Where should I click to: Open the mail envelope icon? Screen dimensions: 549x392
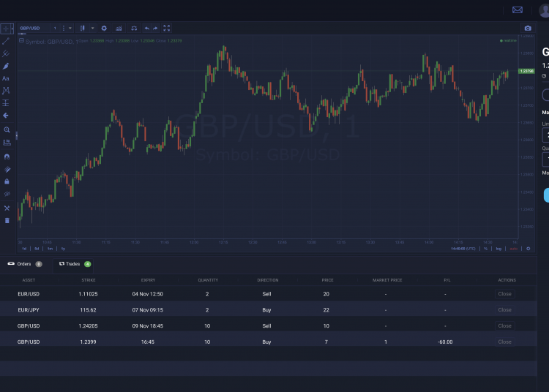click(x=518, y=10)
